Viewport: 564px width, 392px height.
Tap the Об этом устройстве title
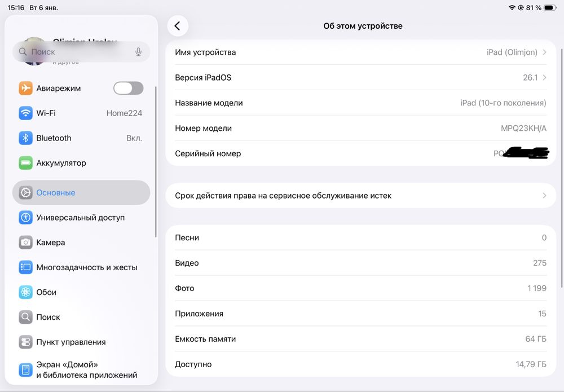click(363, 26)
